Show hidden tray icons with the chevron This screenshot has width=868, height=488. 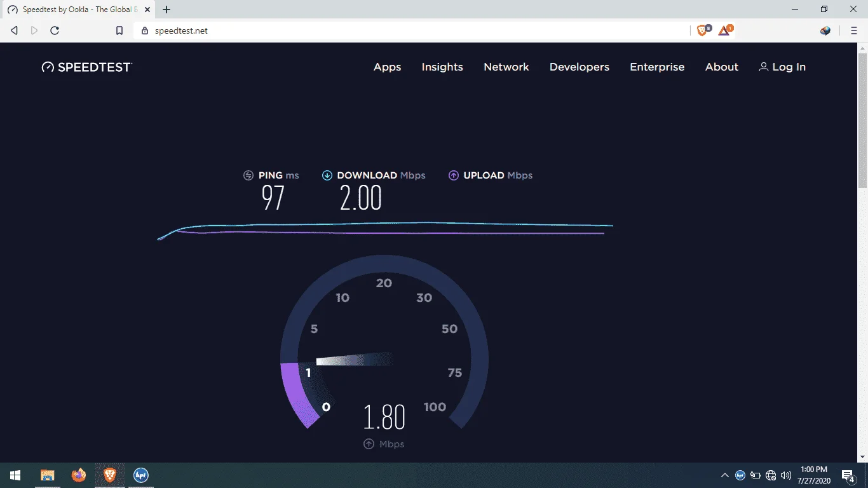[724, 475]
